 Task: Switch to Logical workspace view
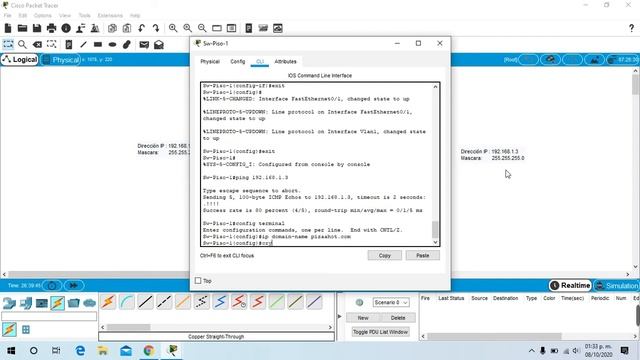[x=19, y=60]
